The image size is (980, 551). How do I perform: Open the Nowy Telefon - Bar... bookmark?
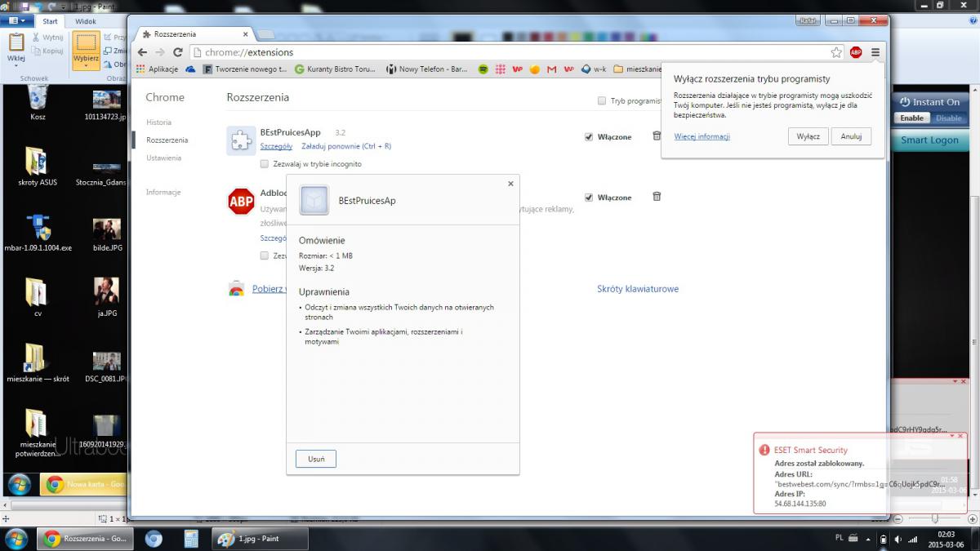[x=426, y=69]
